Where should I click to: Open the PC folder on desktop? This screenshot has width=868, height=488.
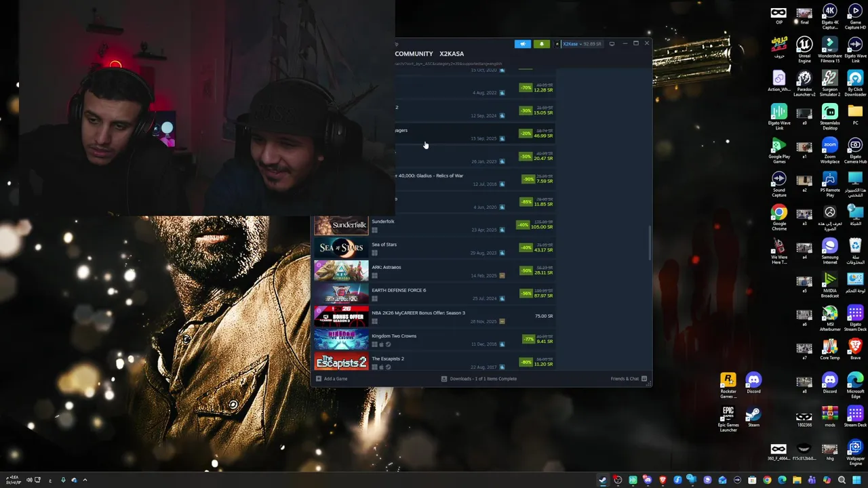[x=855, y=114]
